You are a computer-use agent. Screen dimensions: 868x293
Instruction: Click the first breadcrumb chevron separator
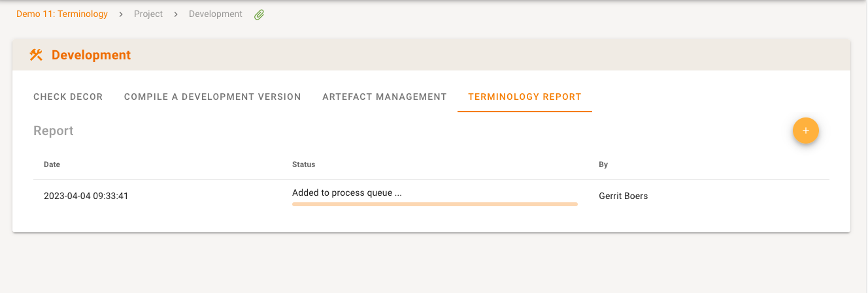point(121,14)
